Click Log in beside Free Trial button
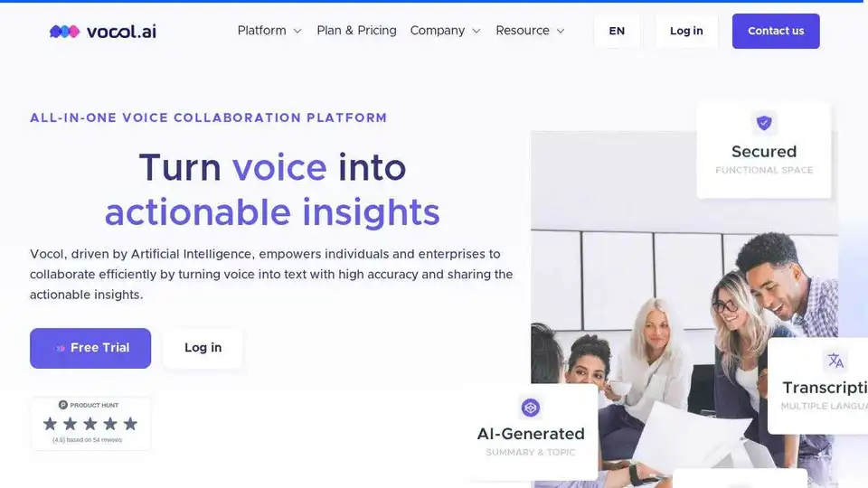The width and height of the screenshot is (868, 488). coord(203,348)
